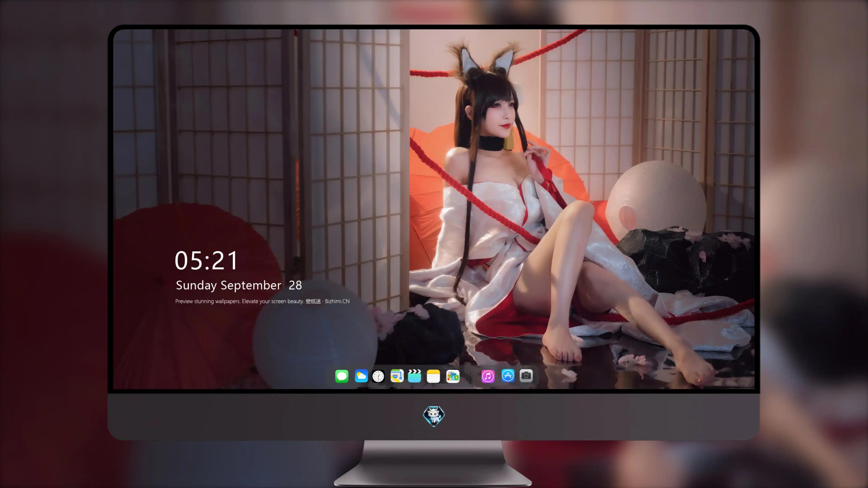Click the dragon mascot logo on the monitor chin

point(434,416)
